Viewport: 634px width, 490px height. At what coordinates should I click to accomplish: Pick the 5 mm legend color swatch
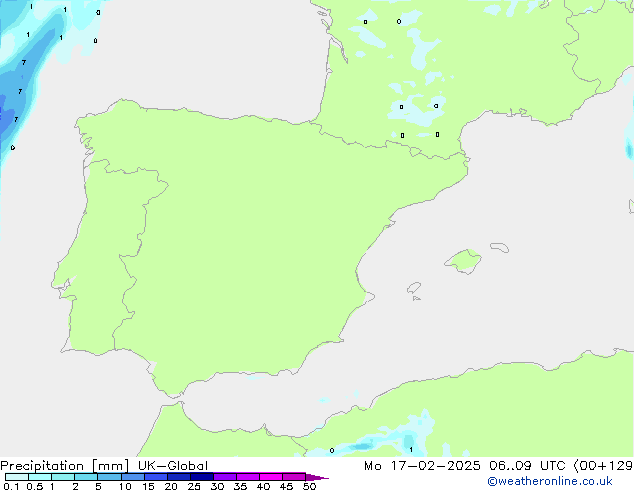109,477
